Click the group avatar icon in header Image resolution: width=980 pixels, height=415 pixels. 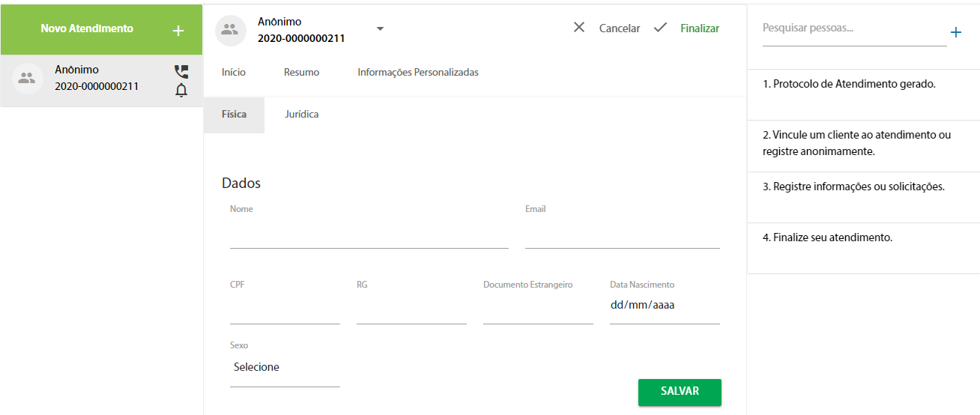230,30
